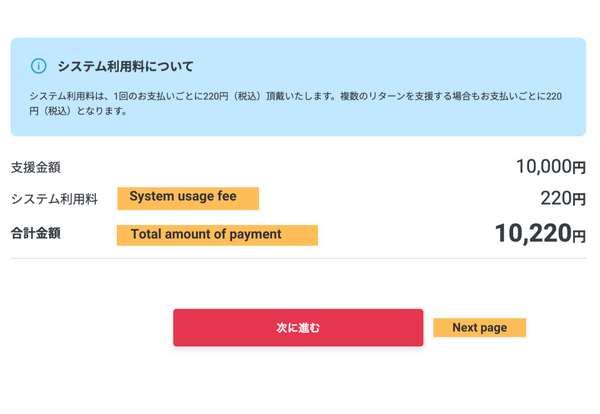Click the "Next page" yellow annotation label
600x414 pixels.
pos(479,328)
